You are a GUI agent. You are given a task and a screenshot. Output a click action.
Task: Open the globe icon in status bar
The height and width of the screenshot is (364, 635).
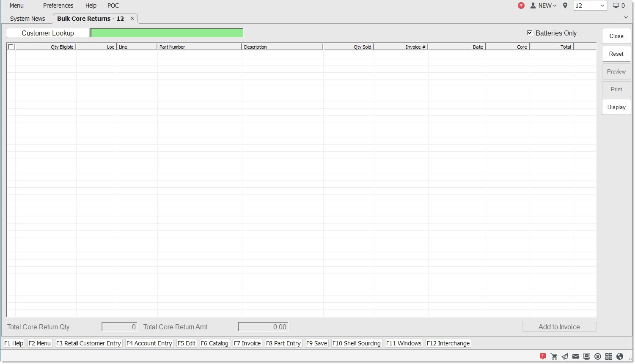[x=620, y=356]
